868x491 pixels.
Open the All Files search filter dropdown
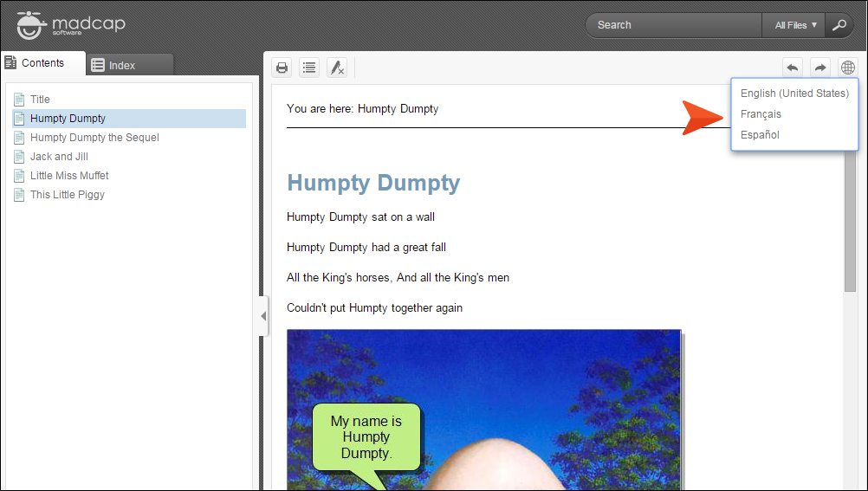(794, 25)
